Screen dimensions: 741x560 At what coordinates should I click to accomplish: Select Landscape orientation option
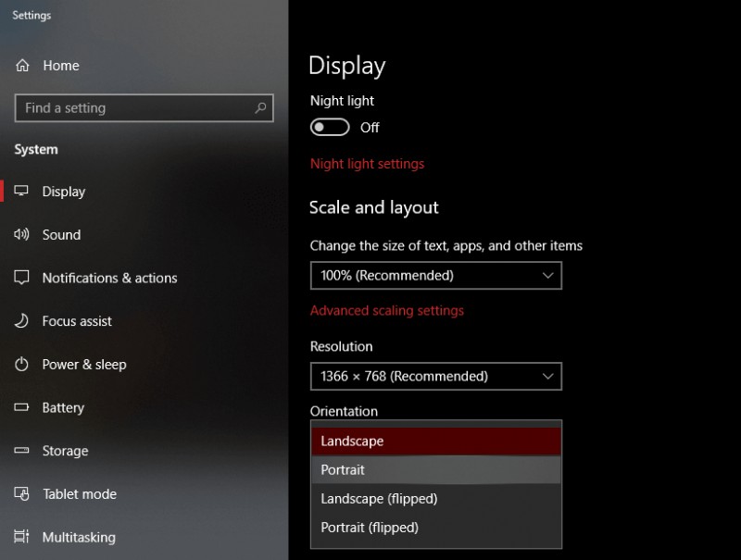point(435,441)
